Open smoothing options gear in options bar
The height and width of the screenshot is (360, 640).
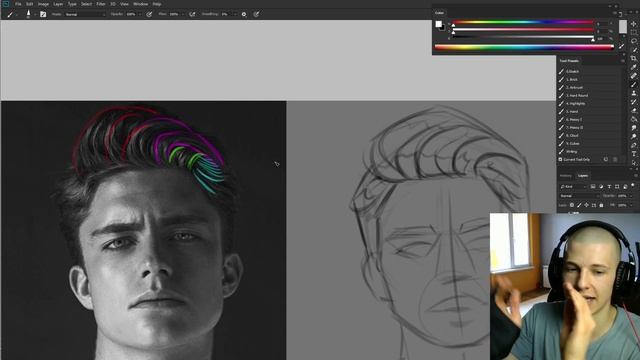point(244,14)
